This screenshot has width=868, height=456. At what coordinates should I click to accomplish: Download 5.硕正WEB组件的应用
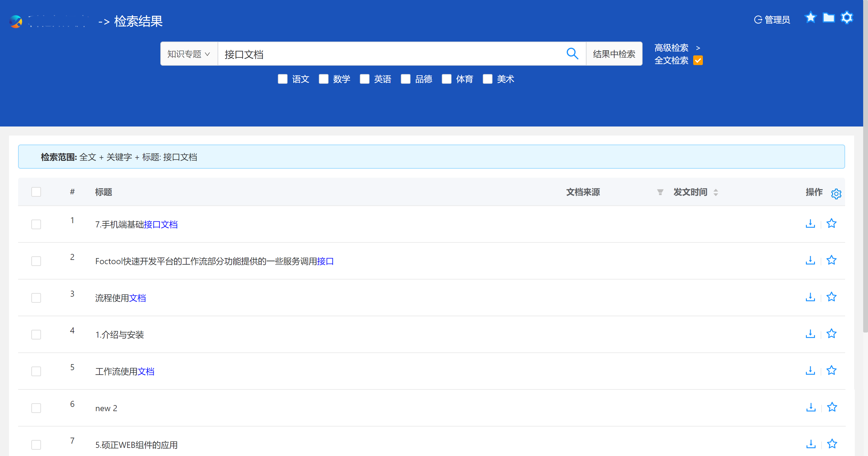click(x=811, y=444)
